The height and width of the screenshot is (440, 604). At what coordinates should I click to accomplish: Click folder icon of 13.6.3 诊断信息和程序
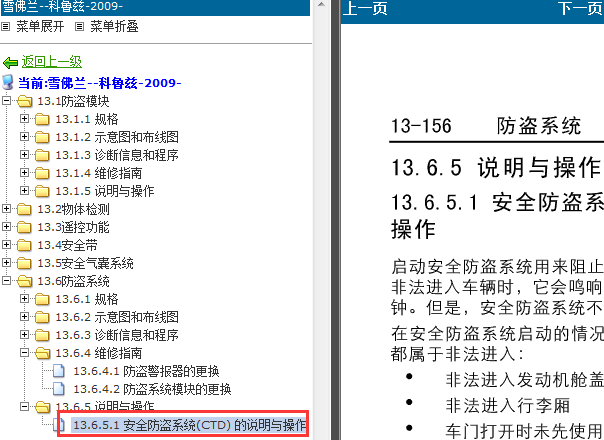click(42, 336)
